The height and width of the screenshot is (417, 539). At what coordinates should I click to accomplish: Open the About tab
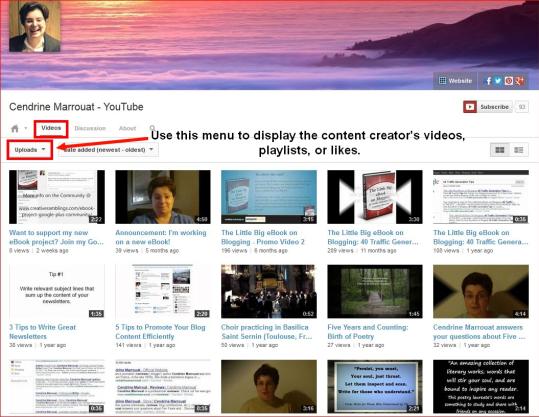[127, 128]
